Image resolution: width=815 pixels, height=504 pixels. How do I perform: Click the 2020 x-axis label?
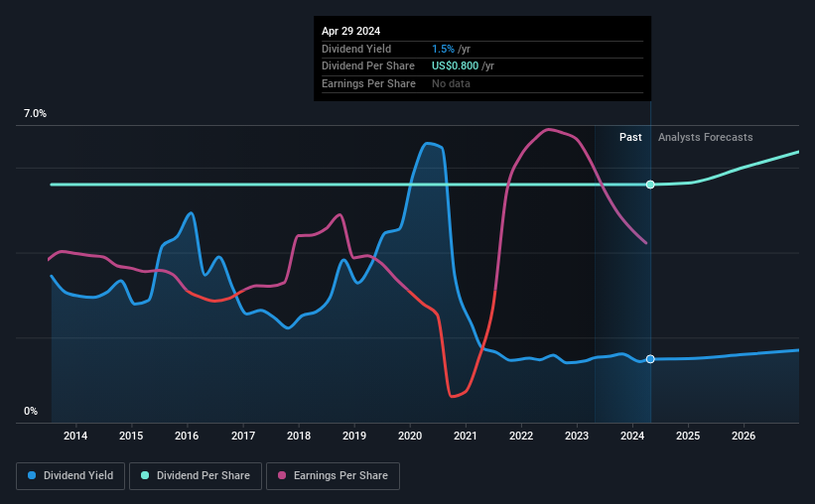[410, 436]
